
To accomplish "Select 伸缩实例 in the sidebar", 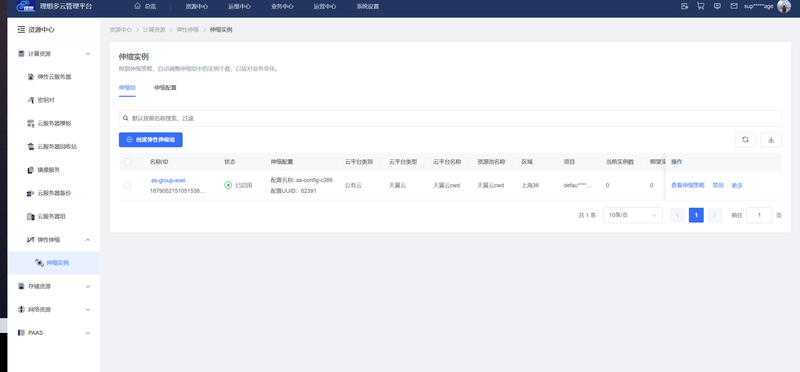I will 54,263.
